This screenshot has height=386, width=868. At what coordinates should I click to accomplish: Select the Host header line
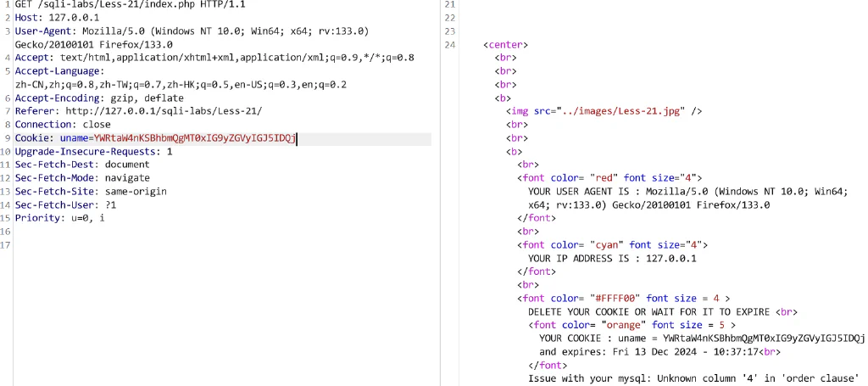pos(57,18)
